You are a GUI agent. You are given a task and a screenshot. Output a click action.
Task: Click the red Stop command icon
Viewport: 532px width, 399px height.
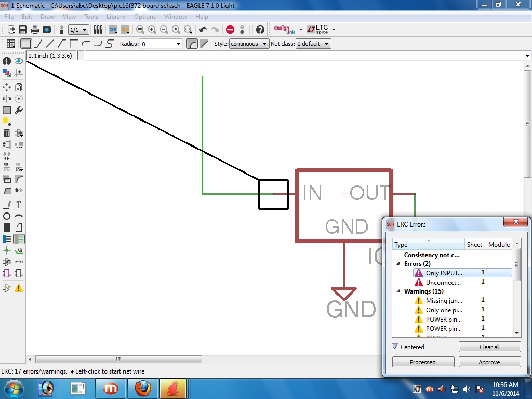pyautogui.click(x=230, y=30)
